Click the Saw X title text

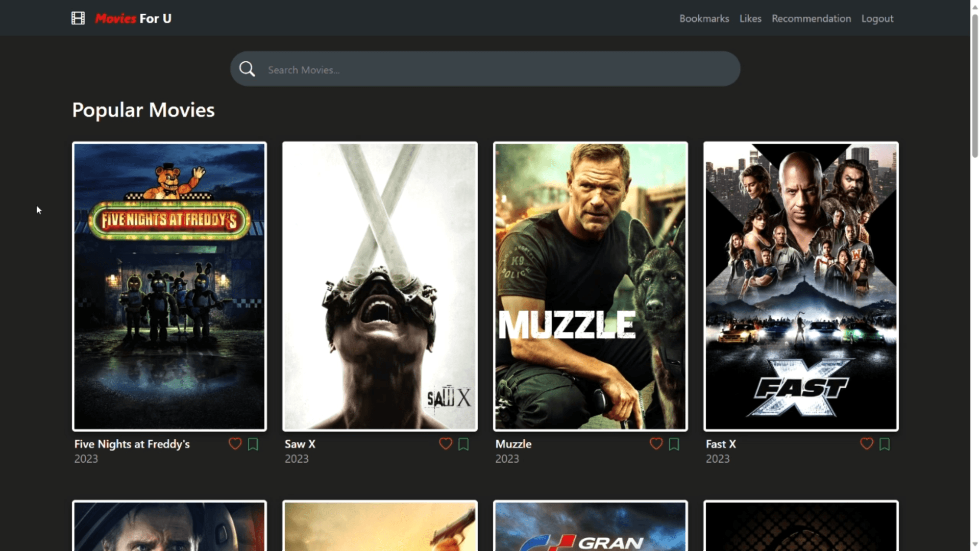[x=300, y=444]
